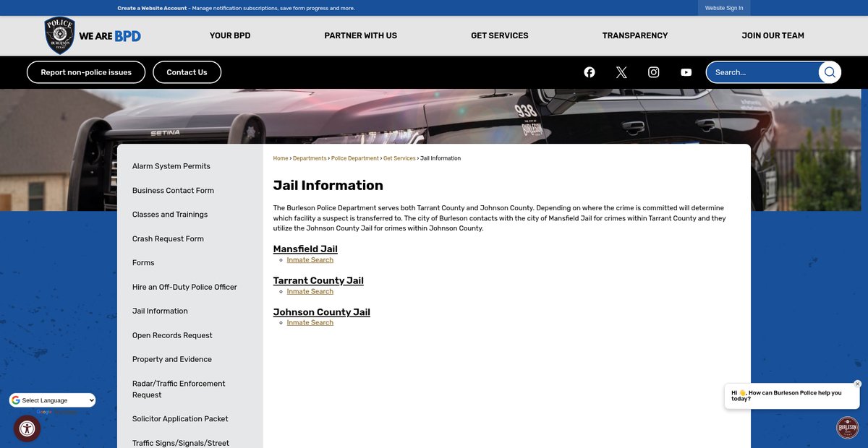Select Property and Evidence in sidebar
This screenshot has width=868, height=448.
pyautogui.click(x=171, y=359)
